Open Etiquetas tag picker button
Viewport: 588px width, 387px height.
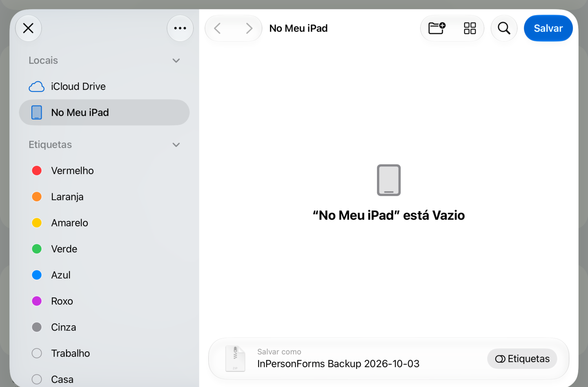click(x=522, y=359)
